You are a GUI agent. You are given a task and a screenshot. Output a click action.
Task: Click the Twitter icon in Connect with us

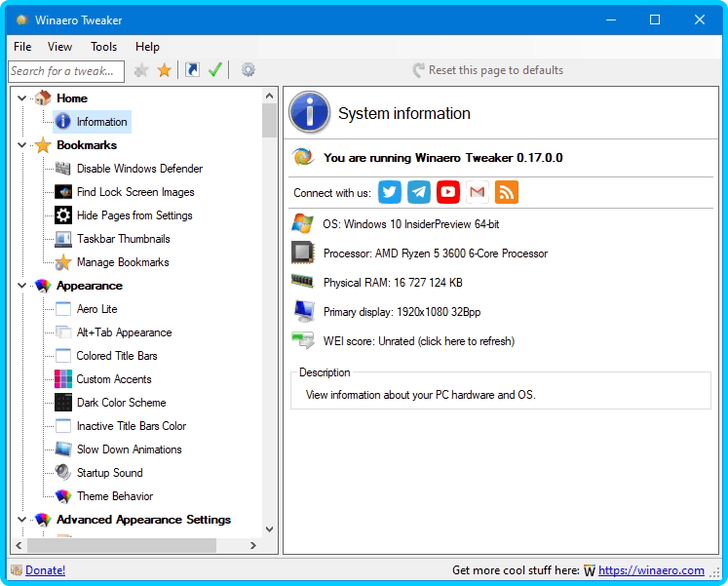[390, 192]
